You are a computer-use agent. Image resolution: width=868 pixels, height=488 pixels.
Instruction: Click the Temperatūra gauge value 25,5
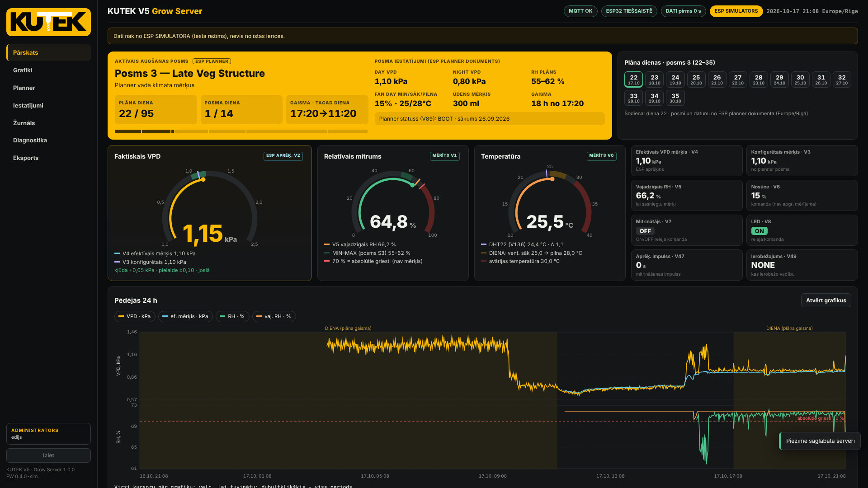545,222
